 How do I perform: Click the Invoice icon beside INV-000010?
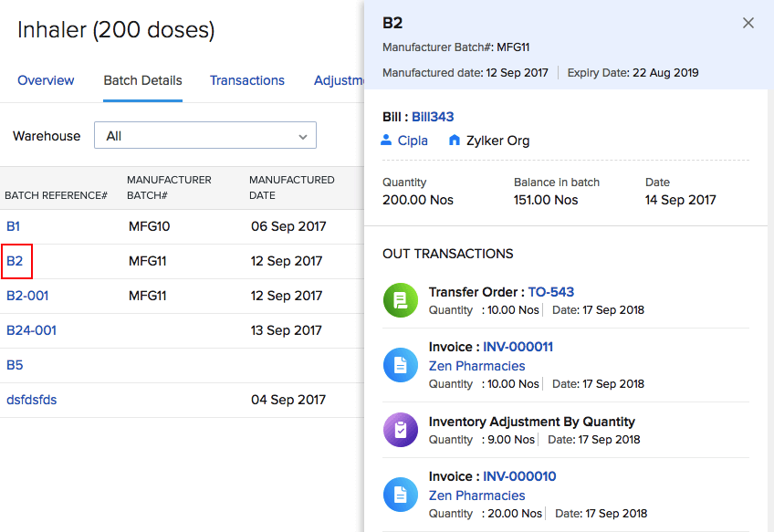pyautogui.click(x=399, y=494)
